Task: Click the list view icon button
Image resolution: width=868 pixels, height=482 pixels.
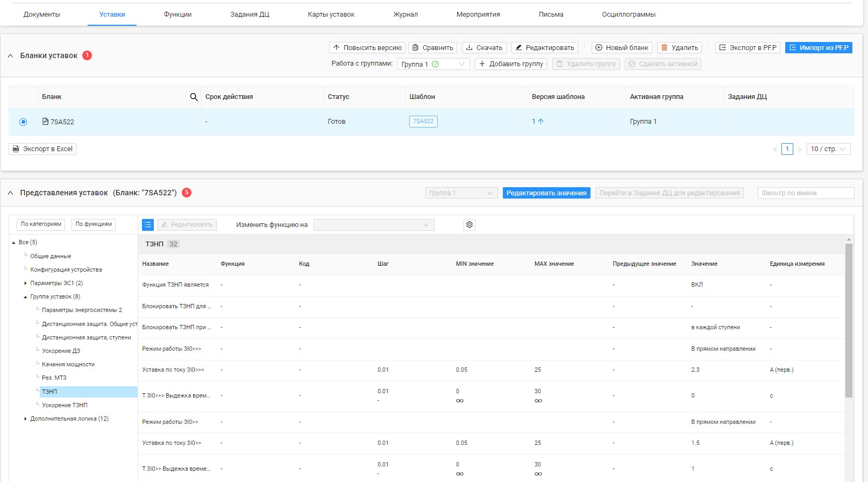Action: pyautogui.click(x=148, y=225)
